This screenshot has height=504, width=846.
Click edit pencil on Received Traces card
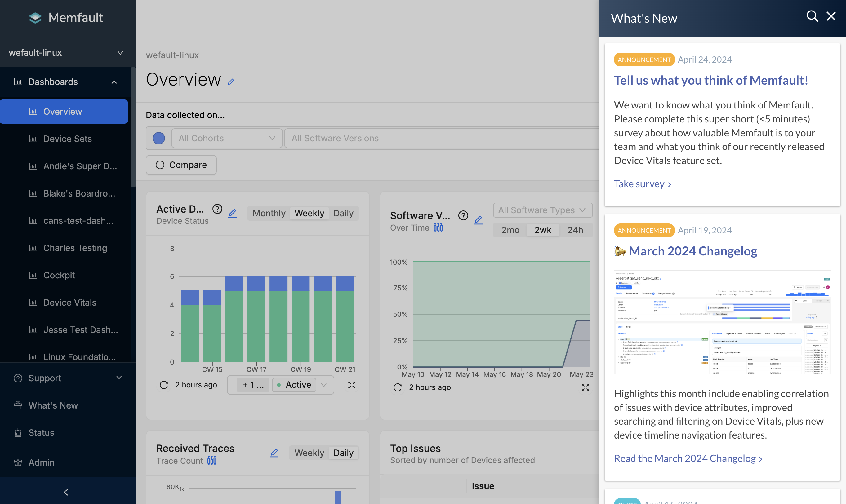[274, 452]
